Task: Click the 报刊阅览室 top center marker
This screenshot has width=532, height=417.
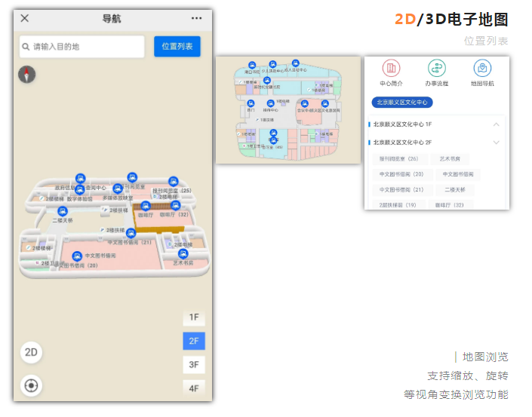Action: [x=132, y=177]
